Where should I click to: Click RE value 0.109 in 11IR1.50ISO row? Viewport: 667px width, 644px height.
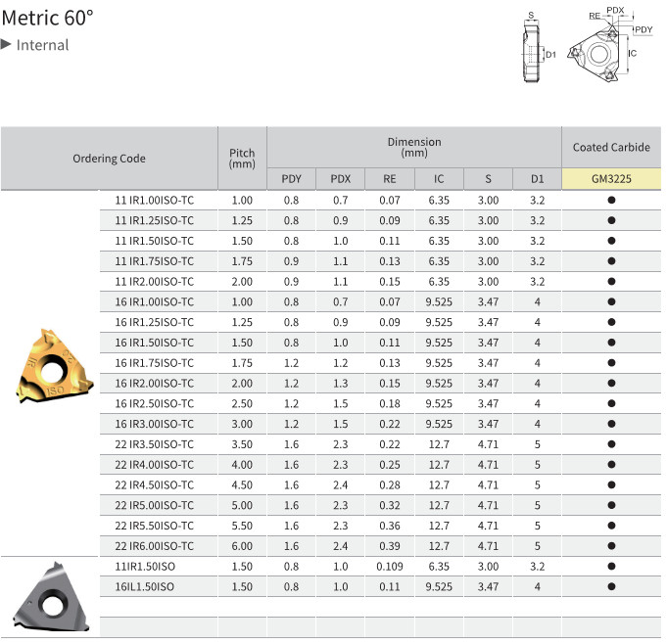point(390,567)
